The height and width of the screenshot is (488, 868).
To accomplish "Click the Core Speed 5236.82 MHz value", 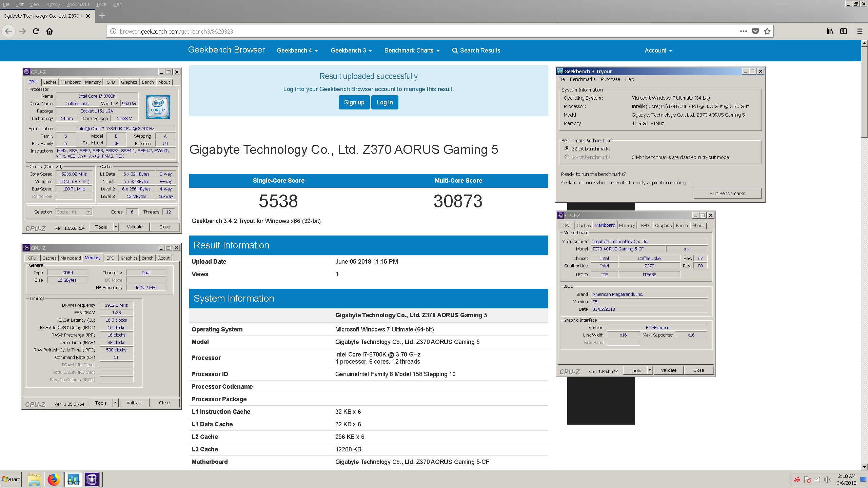I will click(74, 174).
